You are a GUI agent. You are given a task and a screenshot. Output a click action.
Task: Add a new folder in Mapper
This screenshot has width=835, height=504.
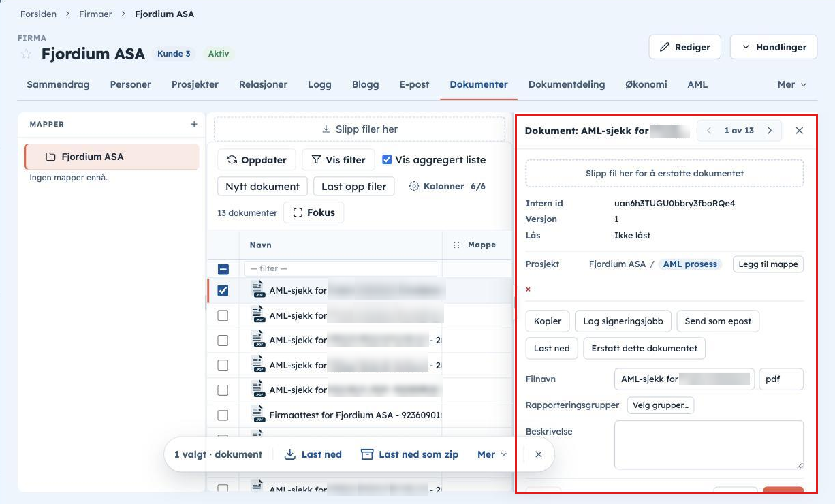194,124
